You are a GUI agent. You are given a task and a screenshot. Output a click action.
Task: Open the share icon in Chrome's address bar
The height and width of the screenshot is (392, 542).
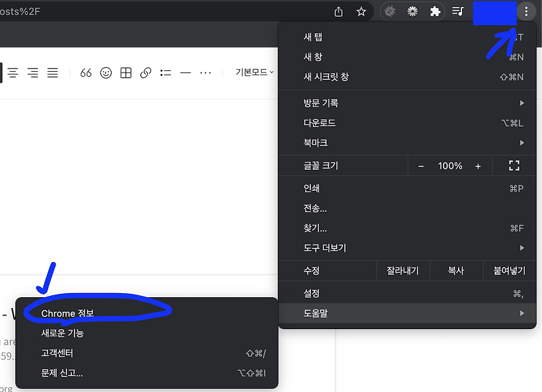point(339,11)
